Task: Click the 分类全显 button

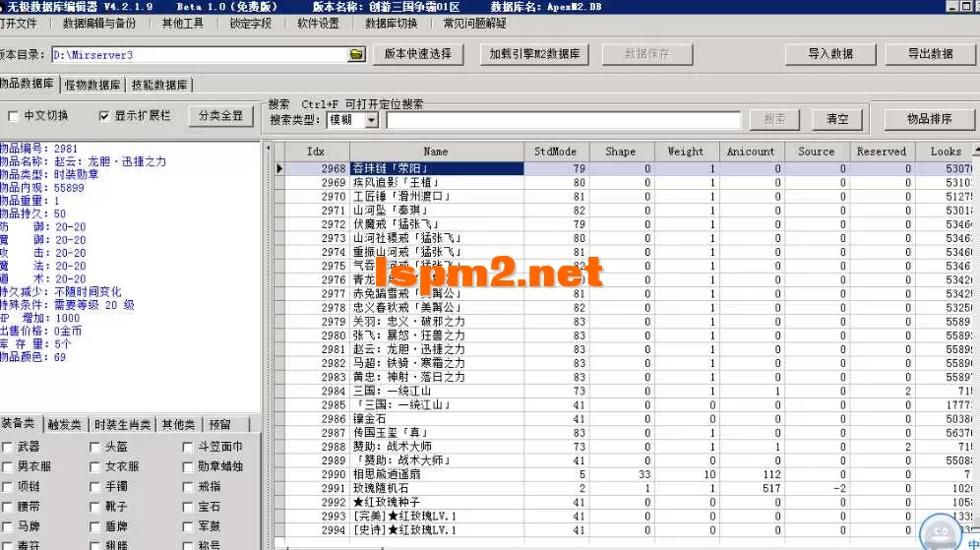Action: 220,116
